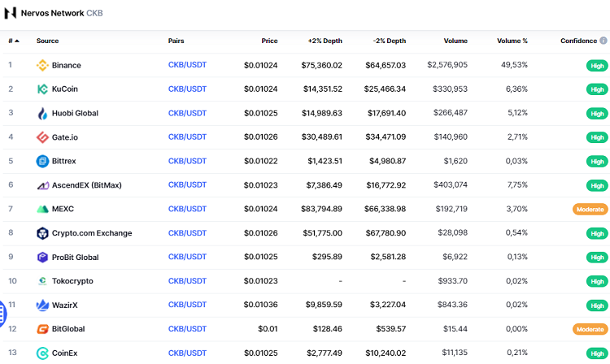Open the Binance CKB/USDT pair link
Screen dimensions: 610x364
(x=187, y=65)
